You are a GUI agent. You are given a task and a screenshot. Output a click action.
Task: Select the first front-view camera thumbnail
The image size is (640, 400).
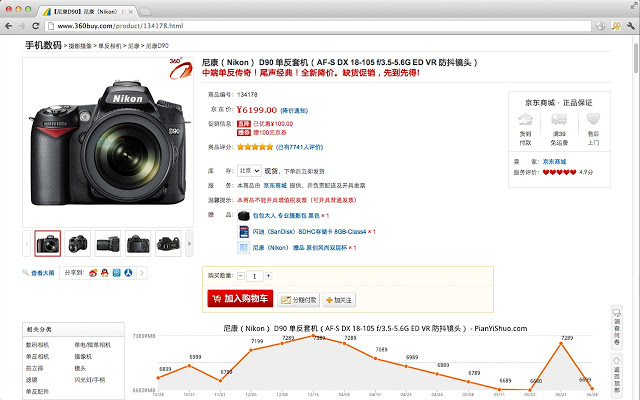click(x=48, y=244)
